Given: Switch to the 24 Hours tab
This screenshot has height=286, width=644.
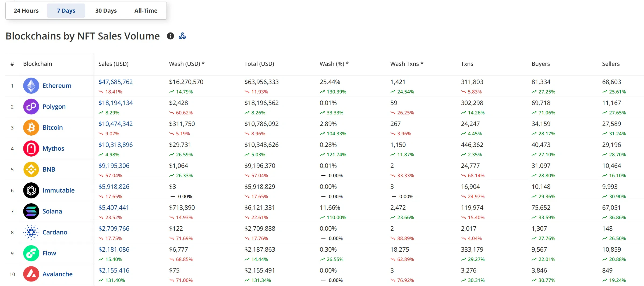Looking at the screenshot, I should coord(26,11).
